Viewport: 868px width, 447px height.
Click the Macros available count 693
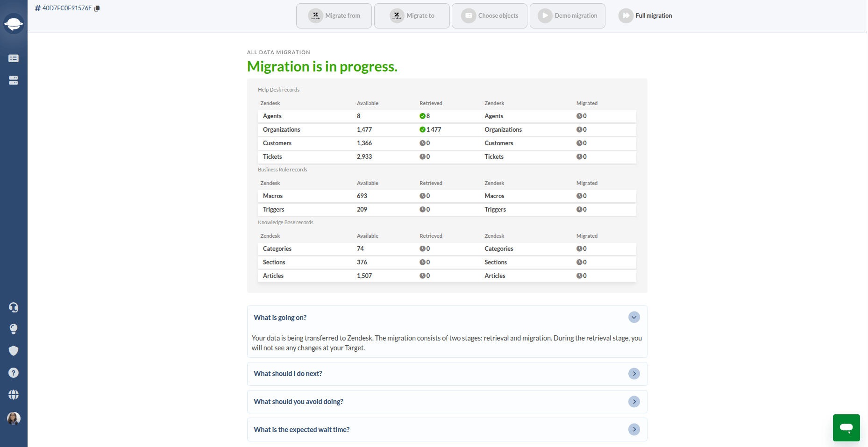tap(362, 196)
